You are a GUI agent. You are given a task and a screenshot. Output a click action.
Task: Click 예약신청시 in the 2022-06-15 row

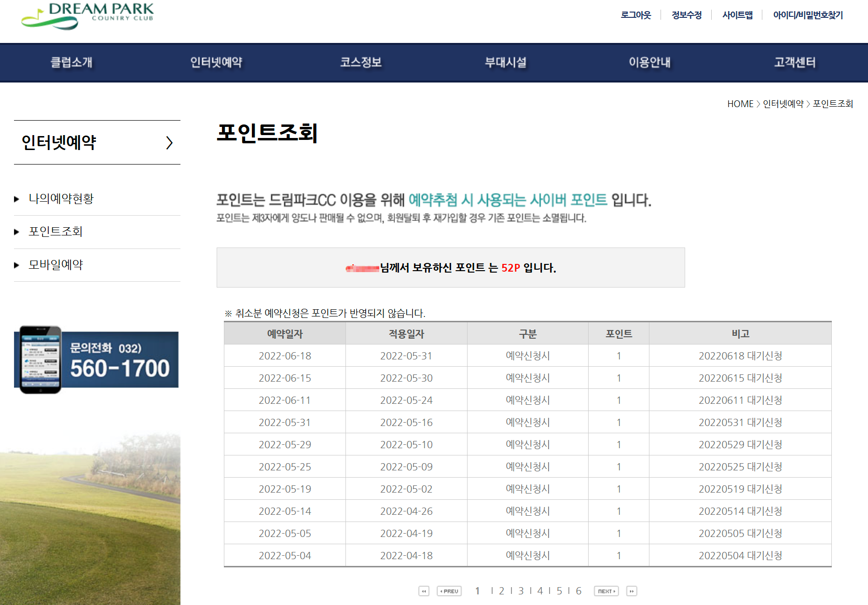coord(528,378)
